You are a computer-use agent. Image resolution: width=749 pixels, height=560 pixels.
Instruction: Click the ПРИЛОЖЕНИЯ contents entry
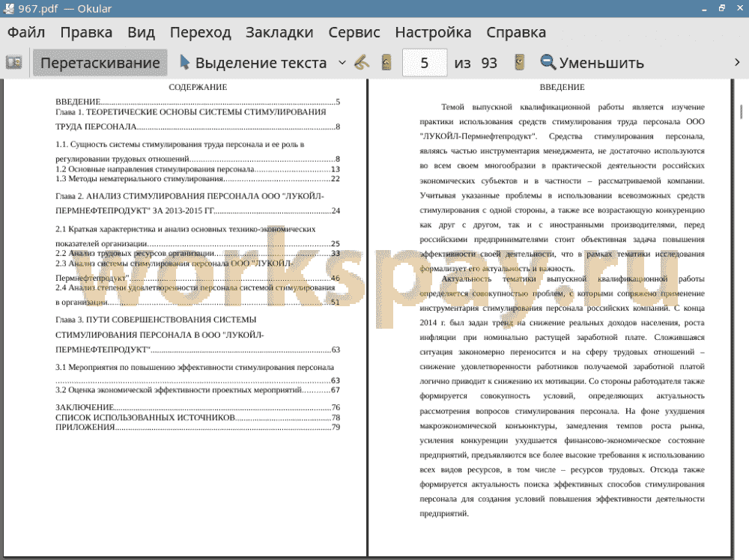[x=198, y=427]
